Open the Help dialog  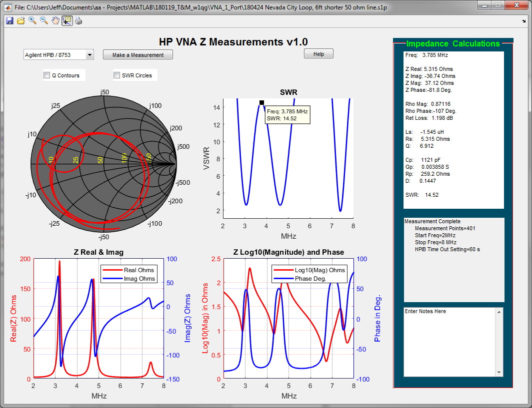[x=318, y=53]
